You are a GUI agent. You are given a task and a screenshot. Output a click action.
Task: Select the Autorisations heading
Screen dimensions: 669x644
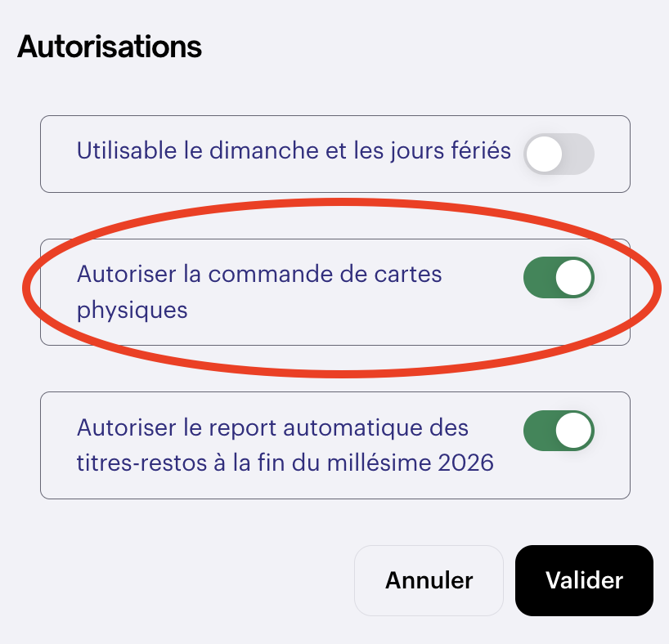click(x=110, y=47)
